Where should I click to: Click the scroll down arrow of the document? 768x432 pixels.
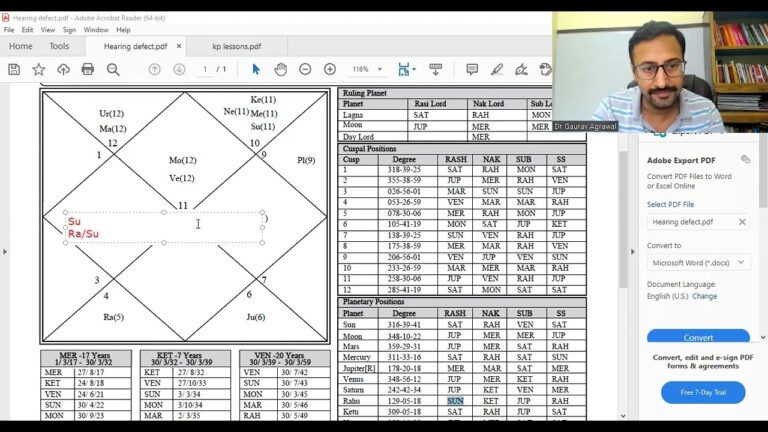click(623, 416)
